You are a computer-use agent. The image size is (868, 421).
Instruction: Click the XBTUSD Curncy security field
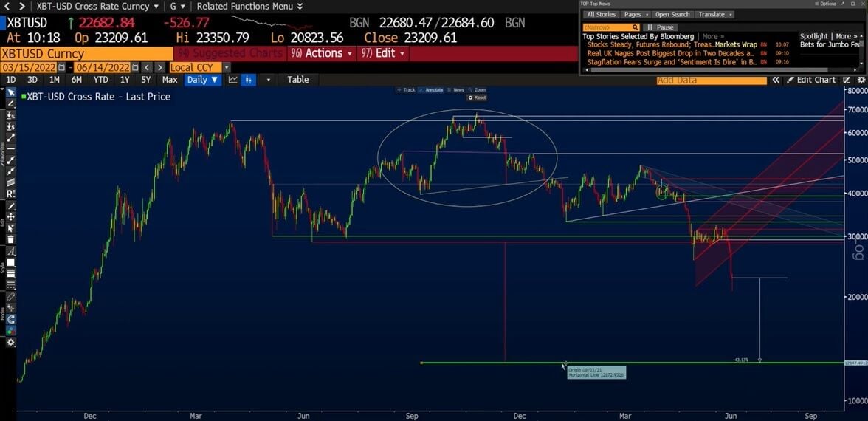pos(87,54)
